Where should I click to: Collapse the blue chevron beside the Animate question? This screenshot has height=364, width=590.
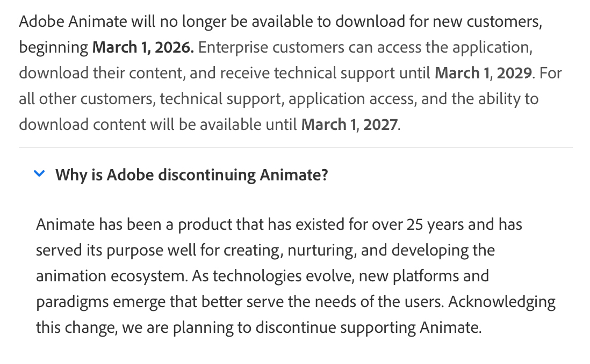39,173
